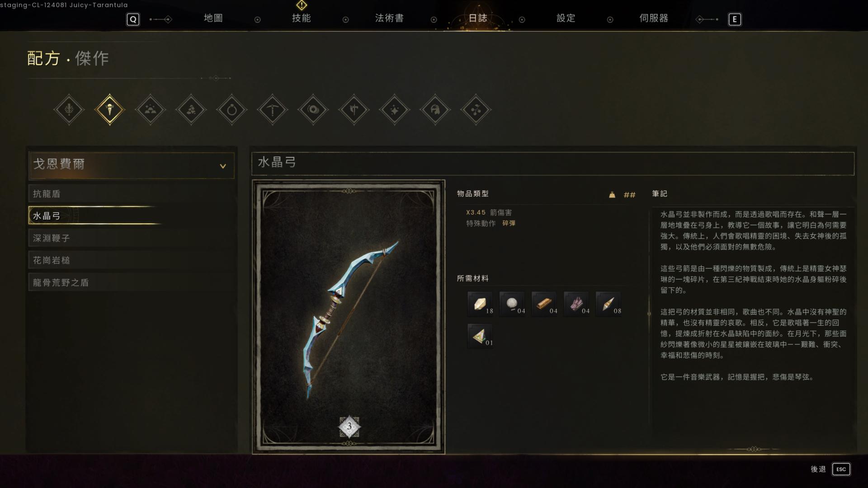Click the 後退 ESC back button
The width and height of the screenshot is (868, 488).
[830, 469]
